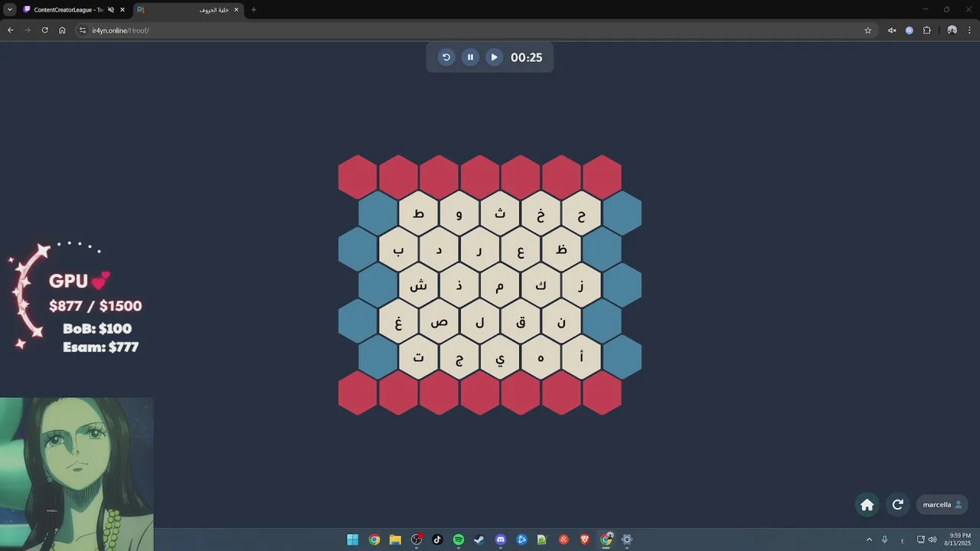Pick the ل letter hexagon

(x=479, y=321)
